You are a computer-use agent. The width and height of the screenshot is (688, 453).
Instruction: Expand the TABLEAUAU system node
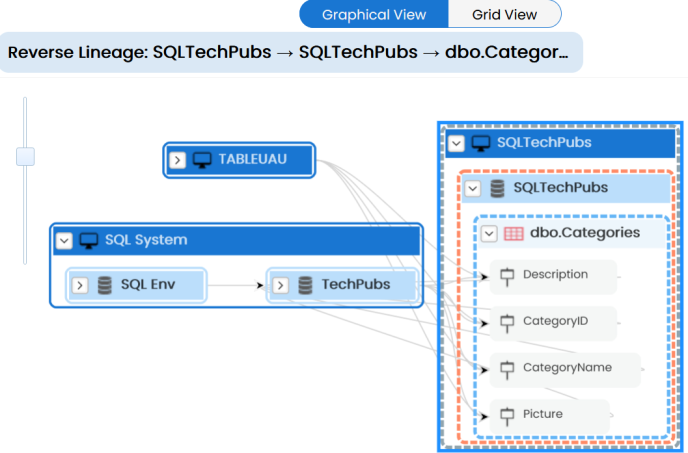click(177, 160)
